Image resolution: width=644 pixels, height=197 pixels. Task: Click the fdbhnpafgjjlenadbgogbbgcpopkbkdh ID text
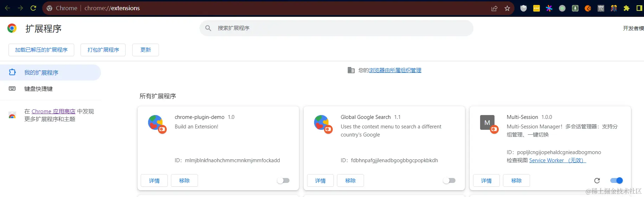pyautogui.click(x=394, y=160)
